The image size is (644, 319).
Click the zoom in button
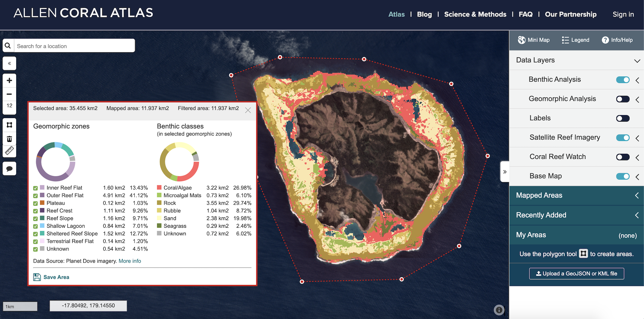[9, 80]
